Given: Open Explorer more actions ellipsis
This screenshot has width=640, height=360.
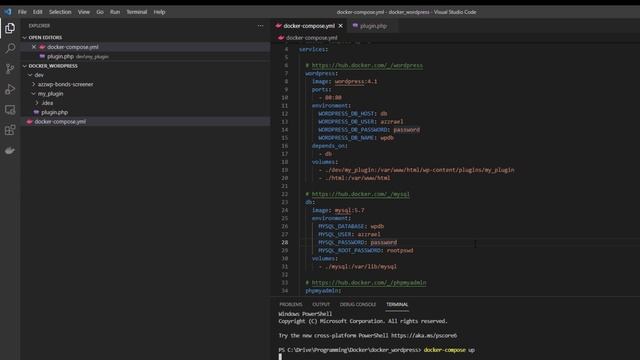Looking at the screenshot, I should pyautogui.click(x=260, y=26).
